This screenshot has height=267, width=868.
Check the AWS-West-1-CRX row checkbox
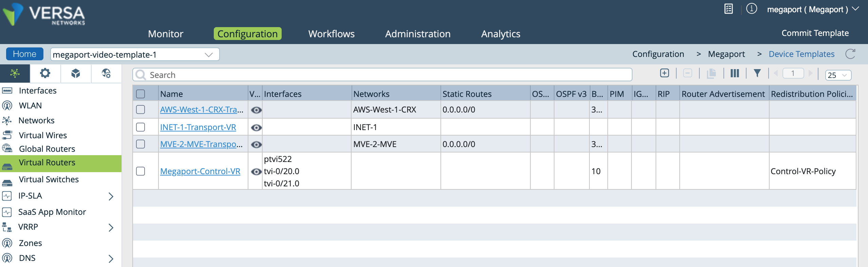pyautogui.click(x=140, y=109)
